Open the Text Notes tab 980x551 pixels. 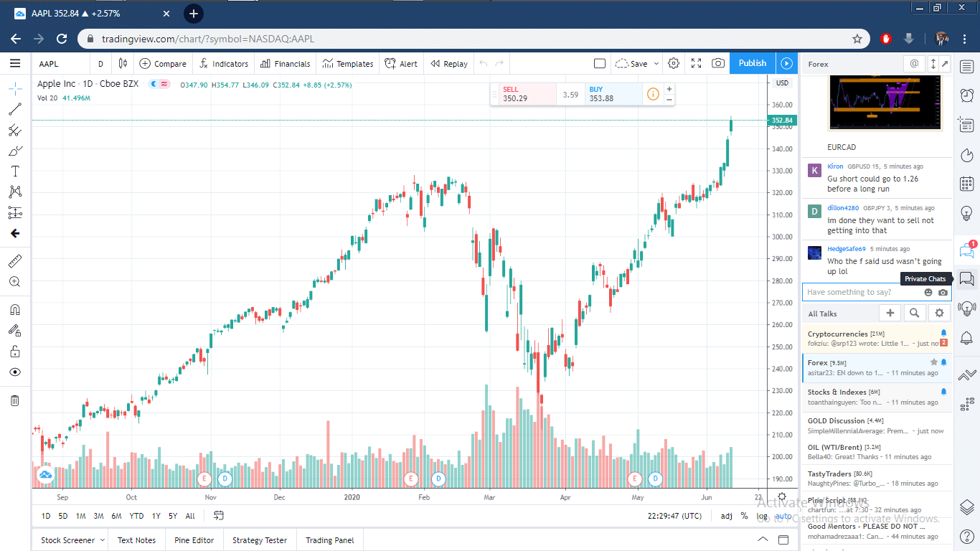[x=136, y=540]
